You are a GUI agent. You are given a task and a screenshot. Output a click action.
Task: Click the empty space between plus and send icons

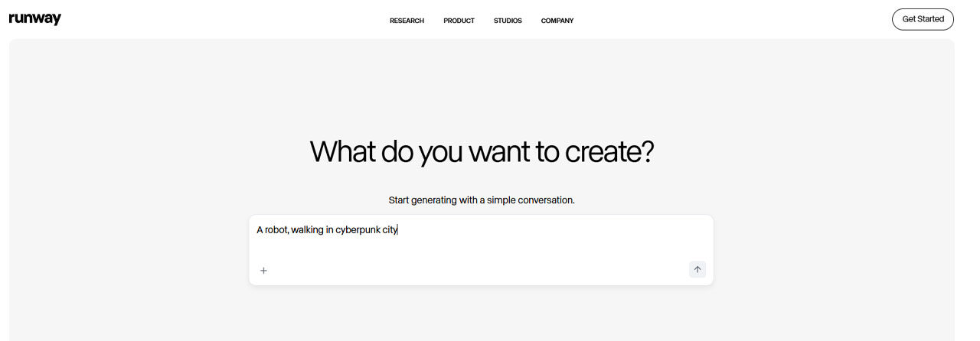point(475,270)
